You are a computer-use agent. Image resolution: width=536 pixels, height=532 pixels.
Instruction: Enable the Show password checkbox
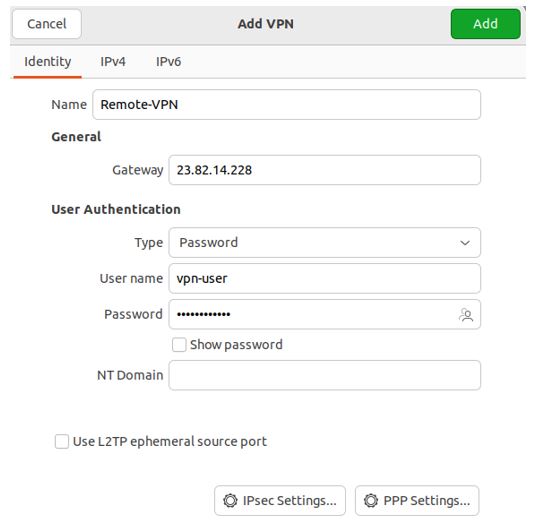coord(179,345)
